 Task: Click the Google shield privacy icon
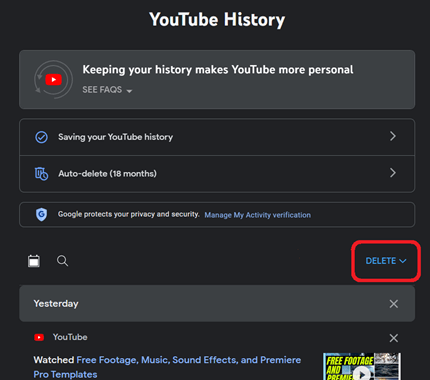(x=41, y=214)
